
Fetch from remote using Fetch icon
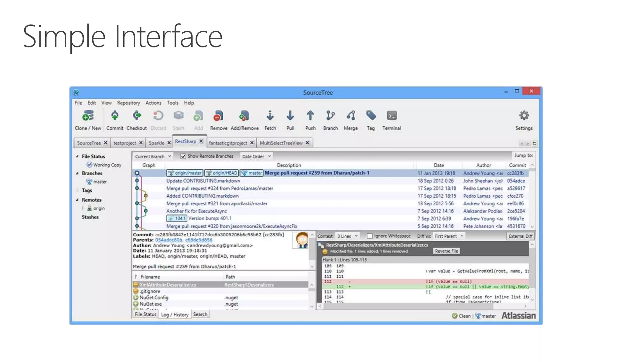270,116
